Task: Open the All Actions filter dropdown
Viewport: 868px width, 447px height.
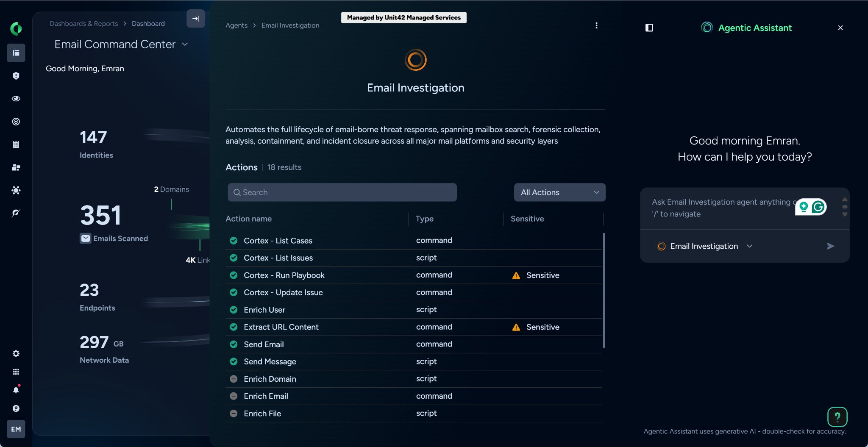Action: pos(559,192)
